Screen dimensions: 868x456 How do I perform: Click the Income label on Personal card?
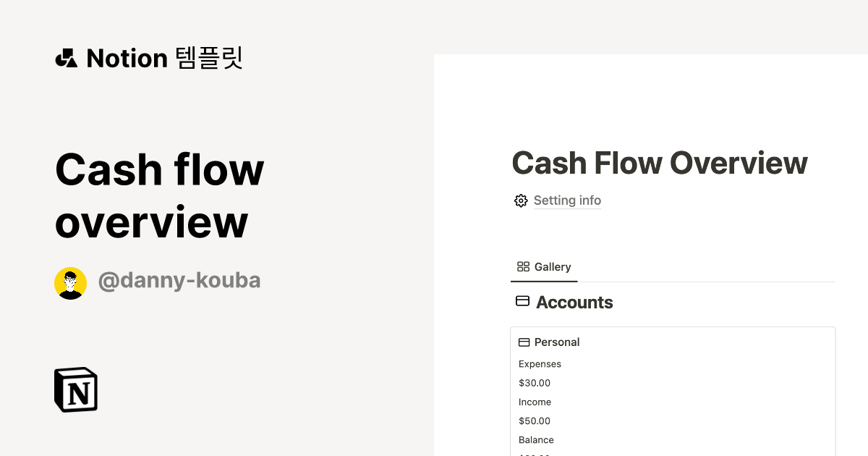(535, 402)
